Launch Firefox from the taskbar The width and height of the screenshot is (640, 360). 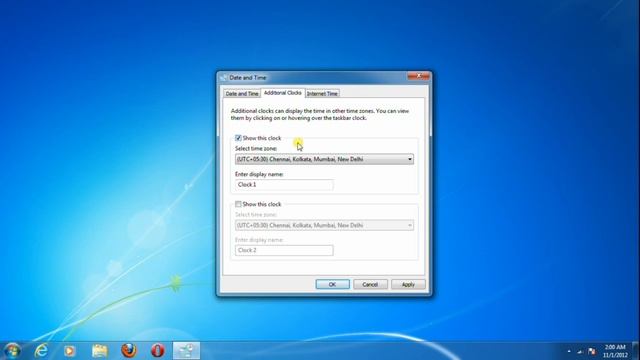(x=129, y=350)
